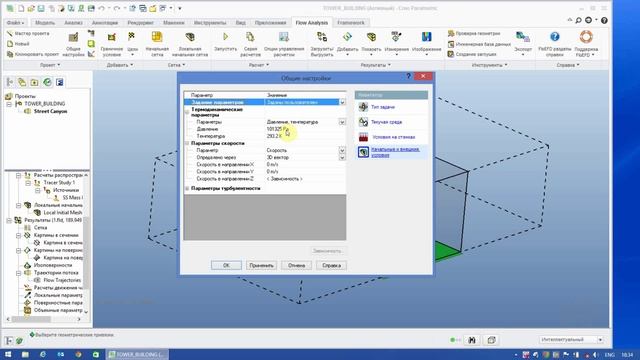Open Начальные и внешние условия link
The width and height of the screenshot is (640, 360).
tap(395, 152)
